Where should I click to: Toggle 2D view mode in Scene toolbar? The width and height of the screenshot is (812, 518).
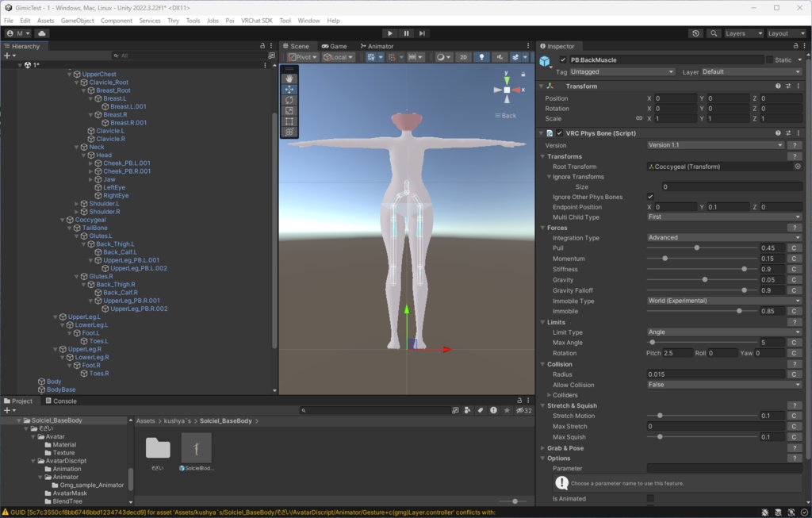(x=463, y=57)
